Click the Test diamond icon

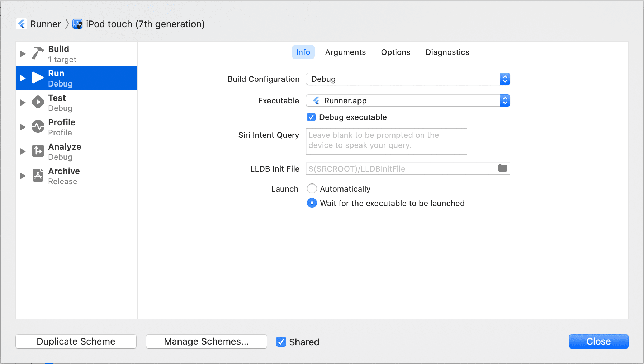pos(38,102)
